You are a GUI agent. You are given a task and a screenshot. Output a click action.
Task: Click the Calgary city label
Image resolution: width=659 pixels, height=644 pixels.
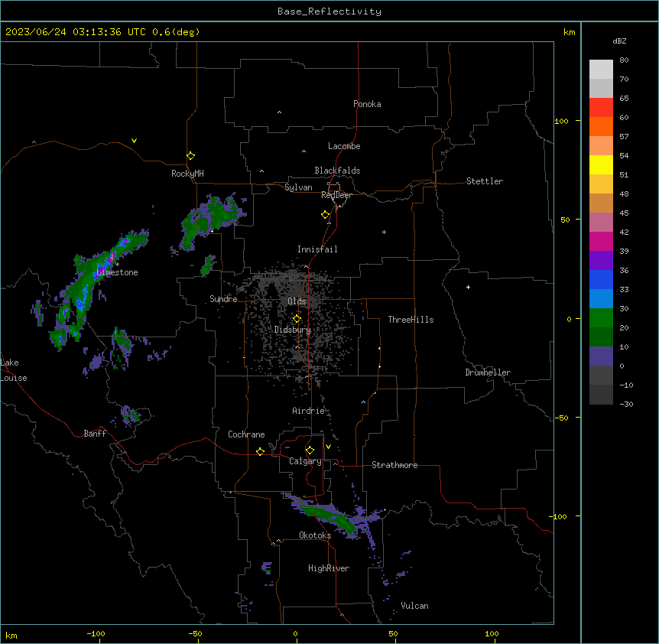pos(305,461)
